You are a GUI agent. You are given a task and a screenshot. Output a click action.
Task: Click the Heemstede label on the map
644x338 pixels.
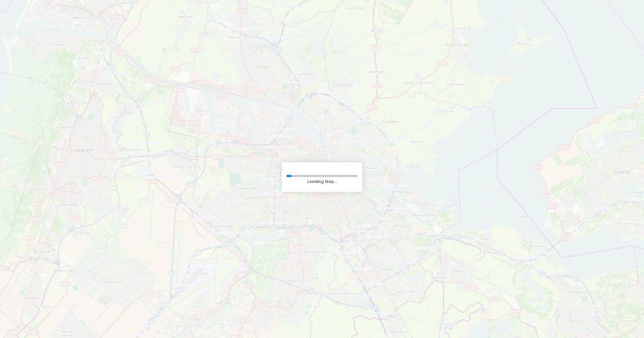click(68, 204)
